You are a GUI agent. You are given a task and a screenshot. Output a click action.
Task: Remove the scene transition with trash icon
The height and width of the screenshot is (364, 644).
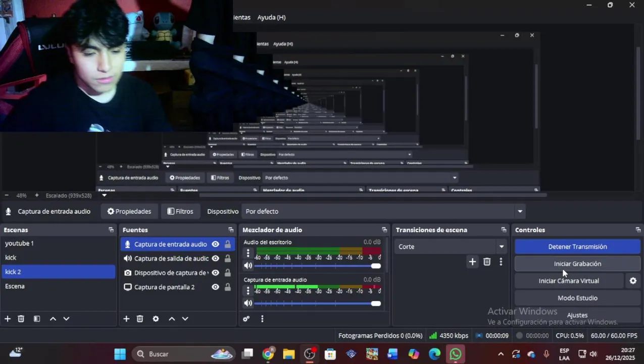coord(487,262)
